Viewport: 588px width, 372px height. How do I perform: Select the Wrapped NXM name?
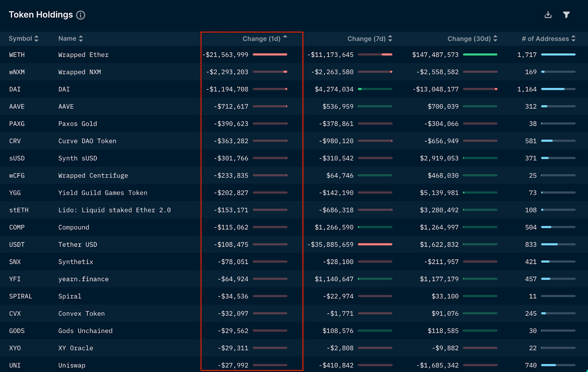point(79,72)
